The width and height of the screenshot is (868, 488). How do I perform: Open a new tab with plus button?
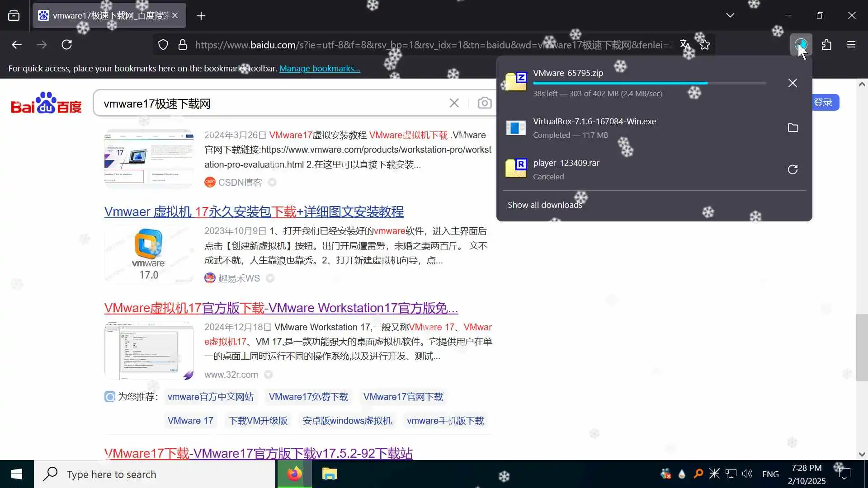pos(201,16)
